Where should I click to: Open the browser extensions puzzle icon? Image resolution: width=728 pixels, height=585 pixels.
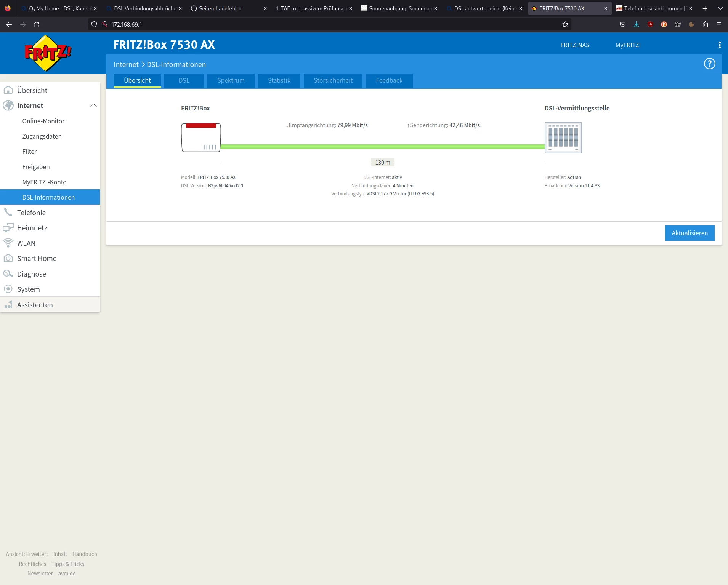click(705, 24)
